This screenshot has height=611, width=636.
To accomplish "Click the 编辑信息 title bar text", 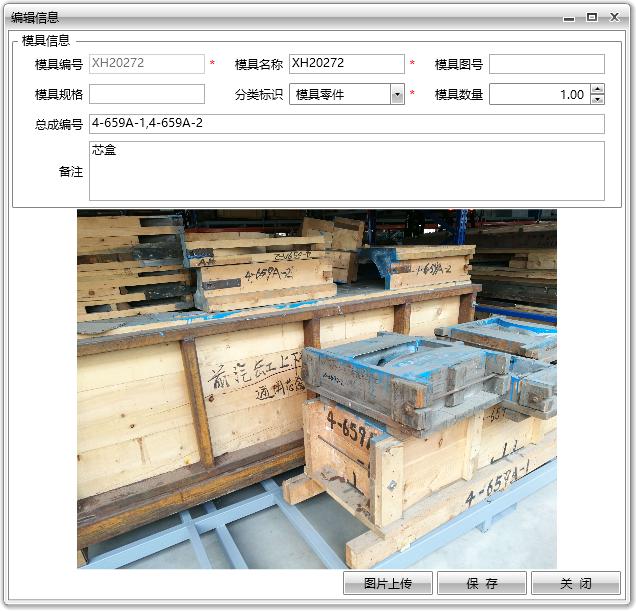I will (x=35, y=17).
